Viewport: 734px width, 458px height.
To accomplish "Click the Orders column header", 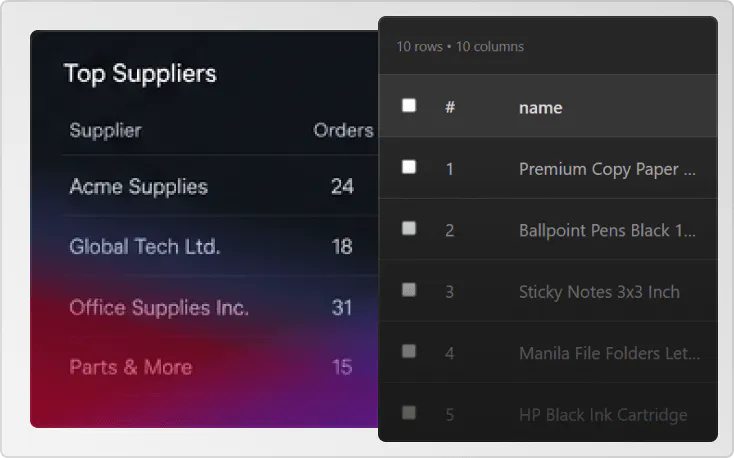I will click(x=344, y=130).
